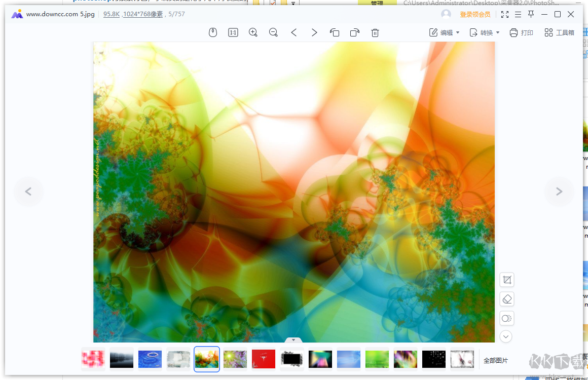This screenshot has height=380, width=588.
Task: Click the www.downcc.com 5.jpg filename
Action: pyautogui.click(x=60, y=14)
